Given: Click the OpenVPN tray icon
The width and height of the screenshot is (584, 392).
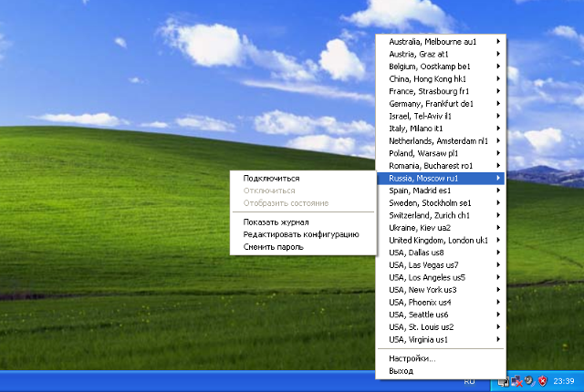Looking at the screenshot, I should click(x=503, y=382).
